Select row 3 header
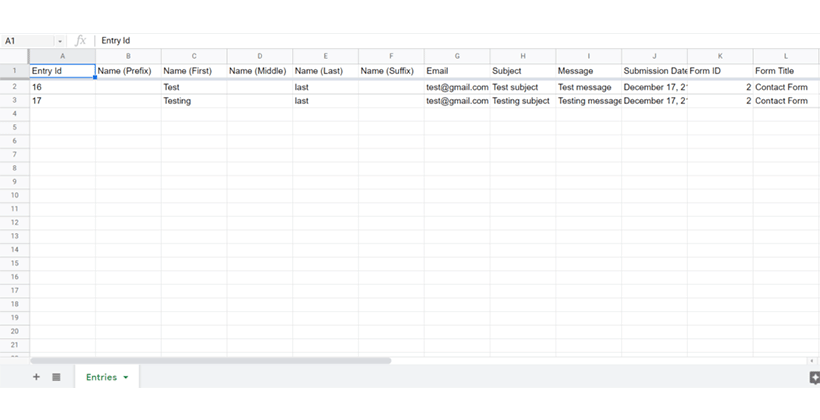Image resolution: width=820 pixels, height=420 pixels. point(15,100)
